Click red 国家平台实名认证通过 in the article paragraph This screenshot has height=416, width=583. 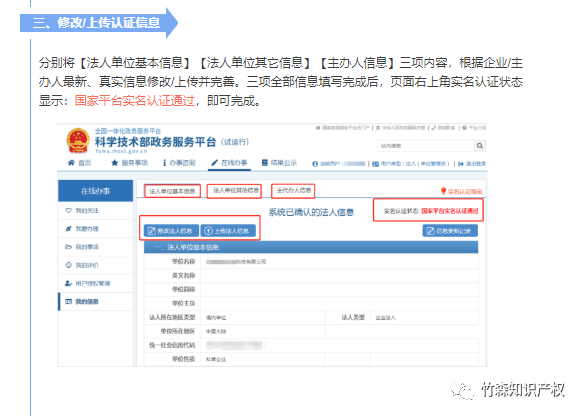point(135,101)
